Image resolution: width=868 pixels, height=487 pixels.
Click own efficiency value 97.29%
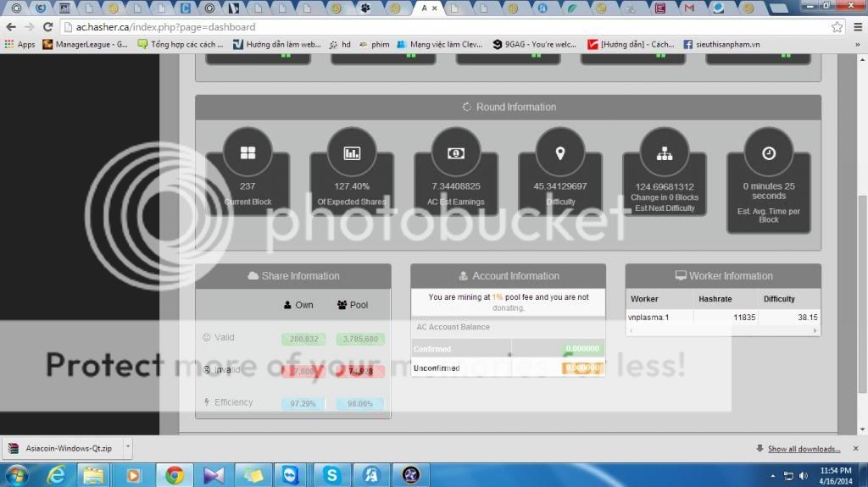[303, 403]
